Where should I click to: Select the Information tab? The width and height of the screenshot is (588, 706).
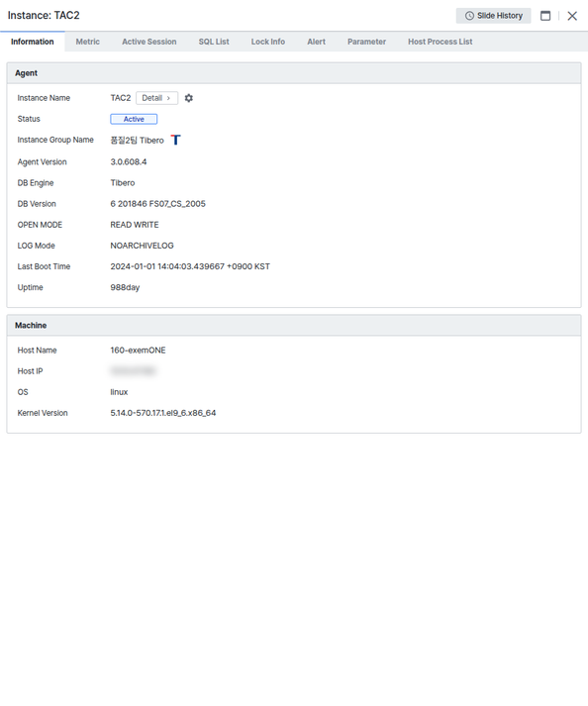(x=33, y=42)
